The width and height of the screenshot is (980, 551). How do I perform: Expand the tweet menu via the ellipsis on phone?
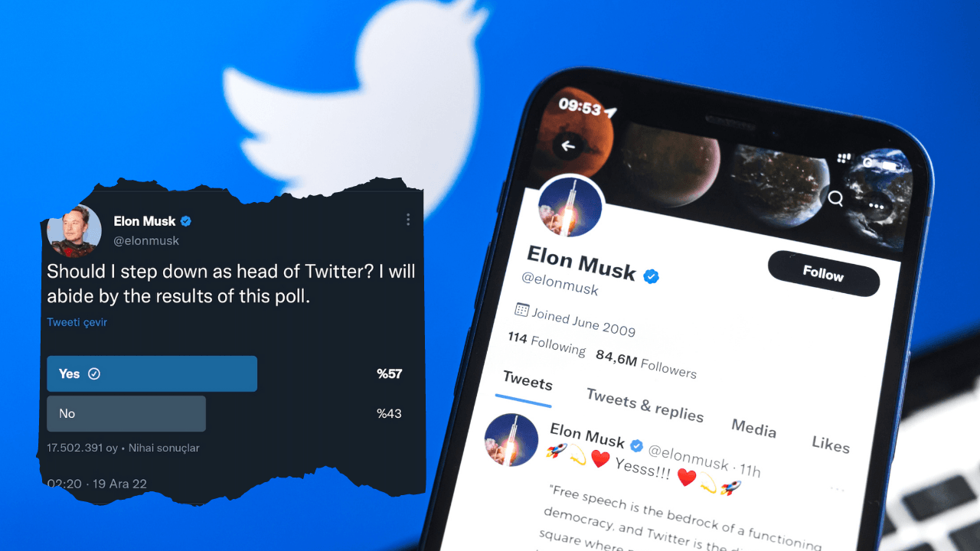pos(839,487)
